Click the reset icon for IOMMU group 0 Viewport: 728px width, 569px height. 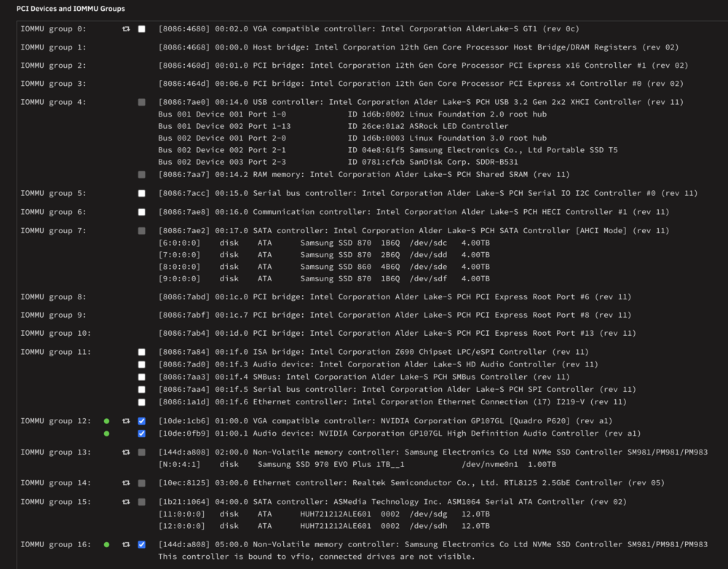[126, 29]
